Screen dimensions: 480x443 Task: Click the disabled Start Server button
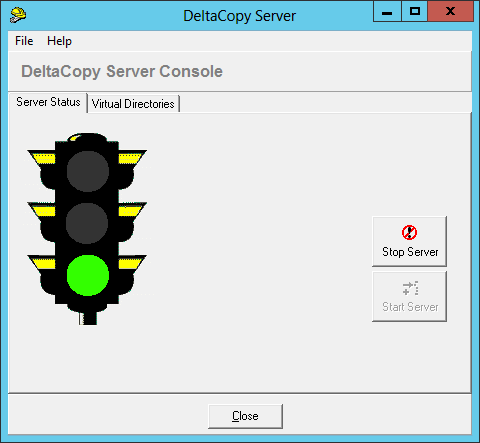click(409, 296)
